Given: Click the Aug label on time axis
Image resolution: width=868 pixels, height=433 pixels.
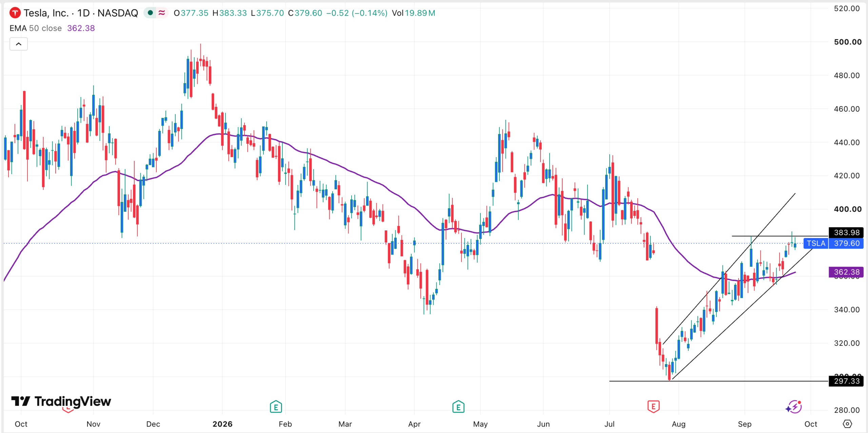Looking at the screenshot, I should coord(678,424).
